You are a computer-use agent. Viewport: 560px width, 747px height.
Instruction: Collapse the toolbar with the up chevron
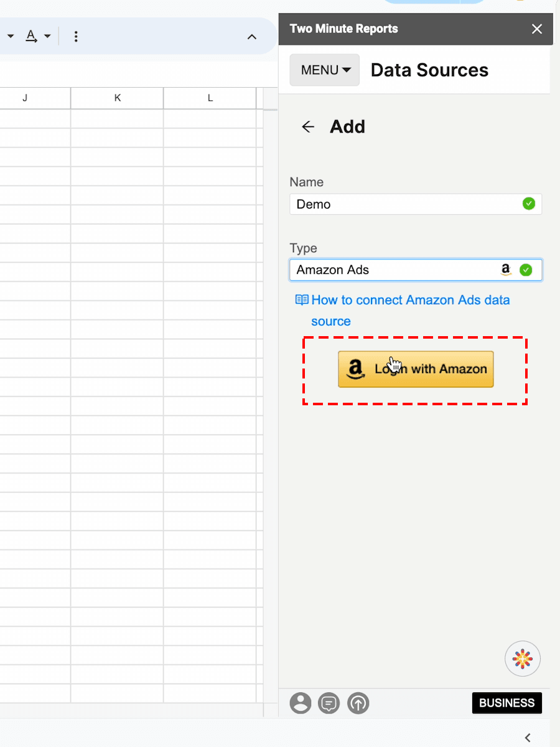(x=252, y=37)
